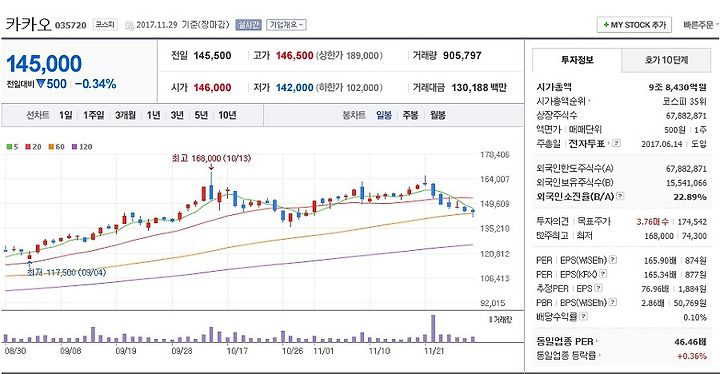Switch to the 투자정보 tab
The height and width of the screenshot is (374, 720).
point(577,60)
